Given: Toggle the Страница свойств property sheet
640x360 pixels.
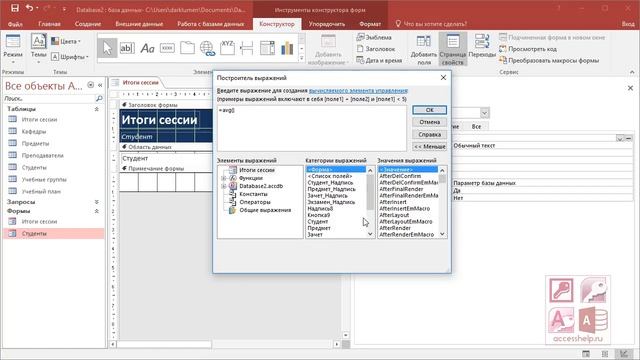Looking at the screenshot, I should coord(453,49).
